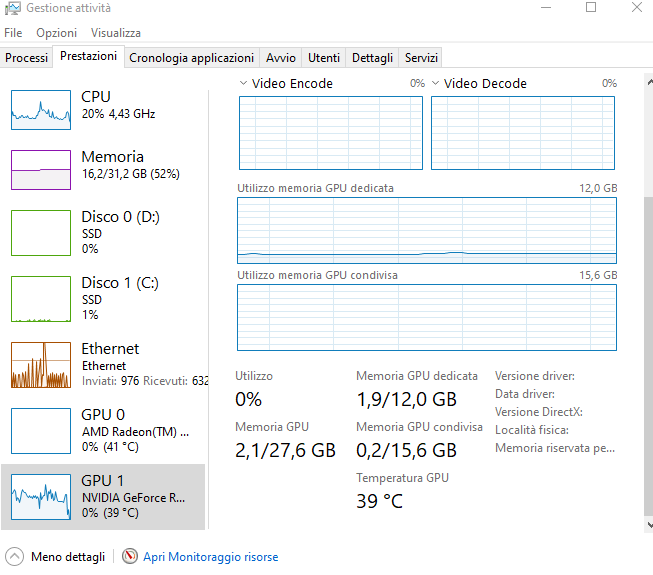The height and width of the screenshot is (575, 653).
Task: Click the Data driver label
Action: (525, 394)
